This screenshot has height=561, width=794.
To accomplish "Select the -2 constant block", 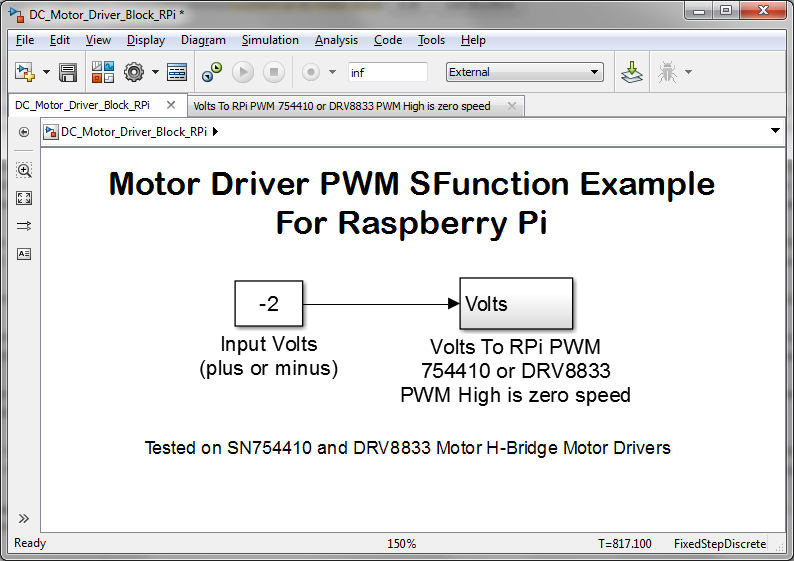I will point(268,304).
